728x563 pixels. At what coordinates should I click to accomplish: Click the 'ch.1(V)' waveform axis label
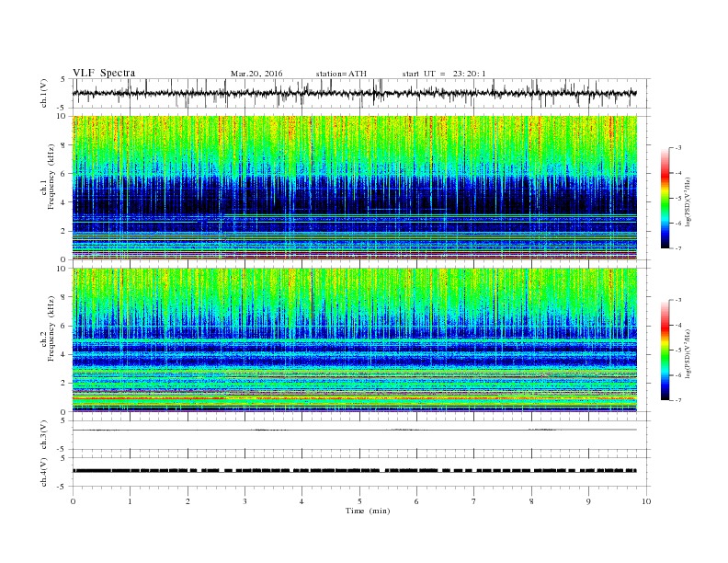coord(44,93)
